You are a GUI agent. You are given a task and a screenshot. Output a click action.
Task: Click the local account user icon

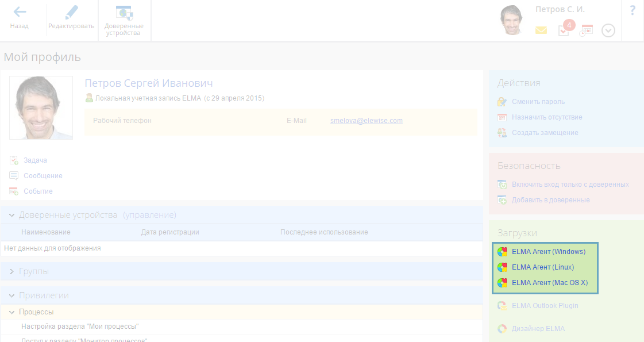click(x=89, y=98)
